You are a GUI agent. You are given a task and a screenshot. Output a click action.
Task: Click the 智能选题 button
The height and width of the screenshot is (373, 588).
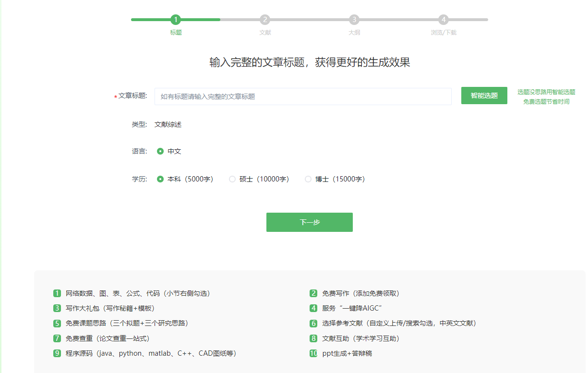click(484, 96)
